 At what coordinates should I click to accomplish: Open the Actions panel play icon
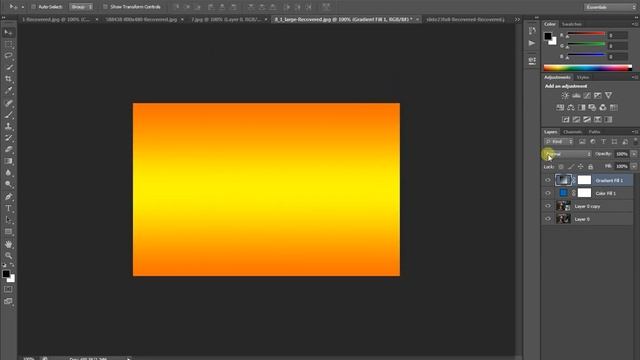(532, 43)
